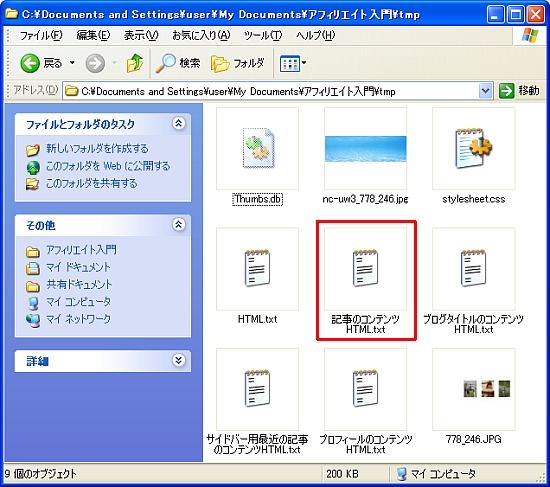Click the Forward arrow toolbar button
550x487 pixels.
95,63
